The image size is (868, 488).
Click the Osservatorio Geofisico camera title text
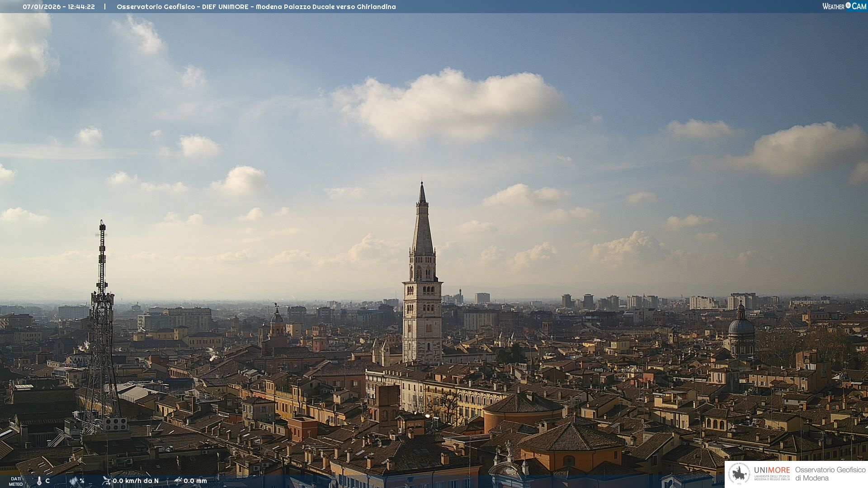click(256, 7)
